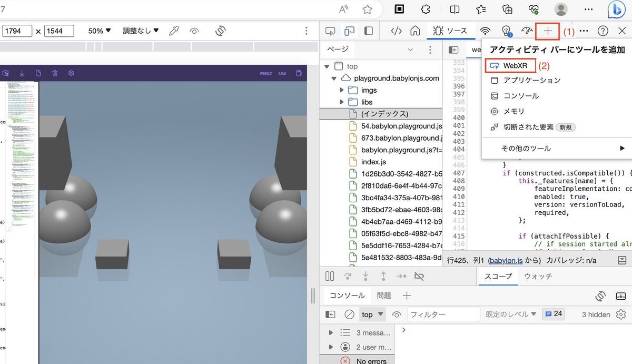Toggle deactivate breakpoints in the debugger bar
Screen dimensions: 632x364
click(x=419, y=276)
